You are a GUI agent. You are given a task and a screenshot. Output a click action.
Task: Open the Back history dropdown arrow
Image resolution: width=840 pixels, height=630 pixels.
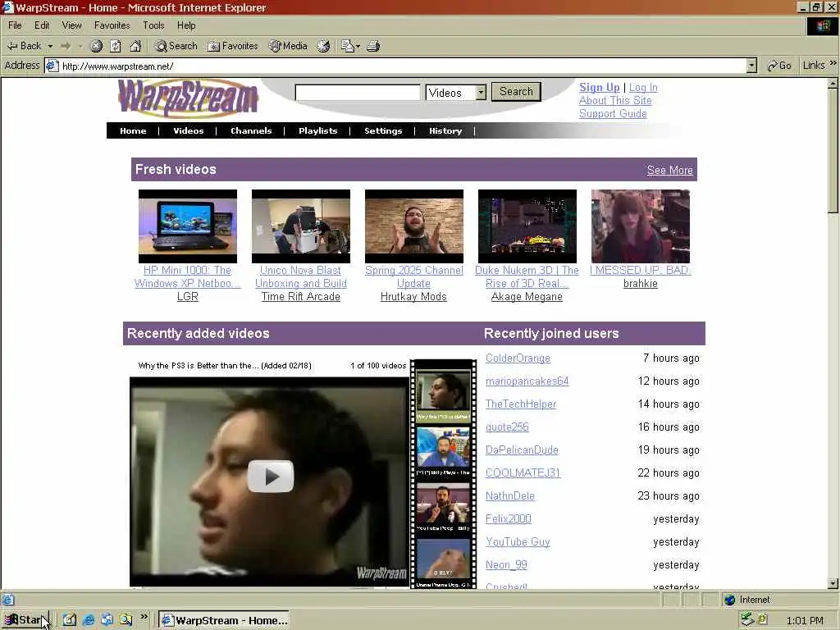click(x=50, y=46)
